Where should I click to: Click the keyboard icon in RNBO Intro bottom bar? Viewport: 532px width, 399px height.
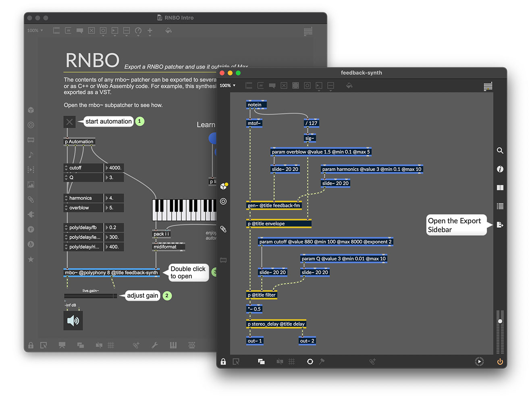point(192,345)
